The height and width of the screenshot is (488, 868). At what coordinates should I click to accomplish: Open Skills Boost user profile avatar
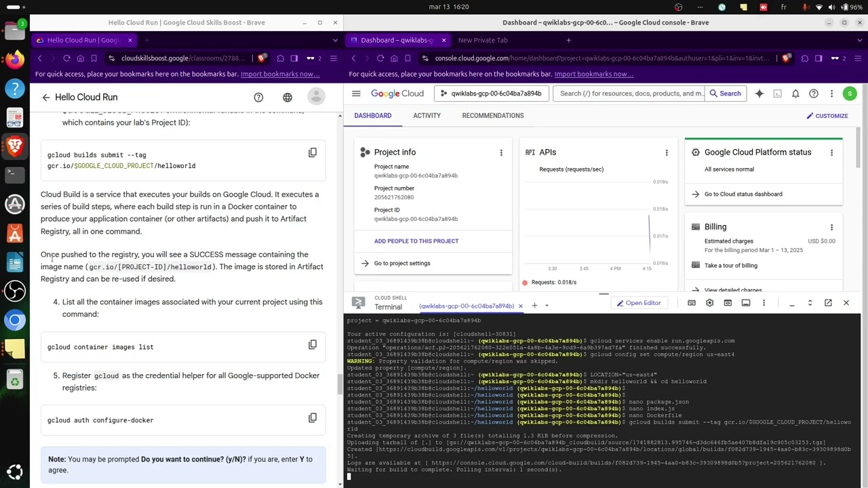point(316,97)
